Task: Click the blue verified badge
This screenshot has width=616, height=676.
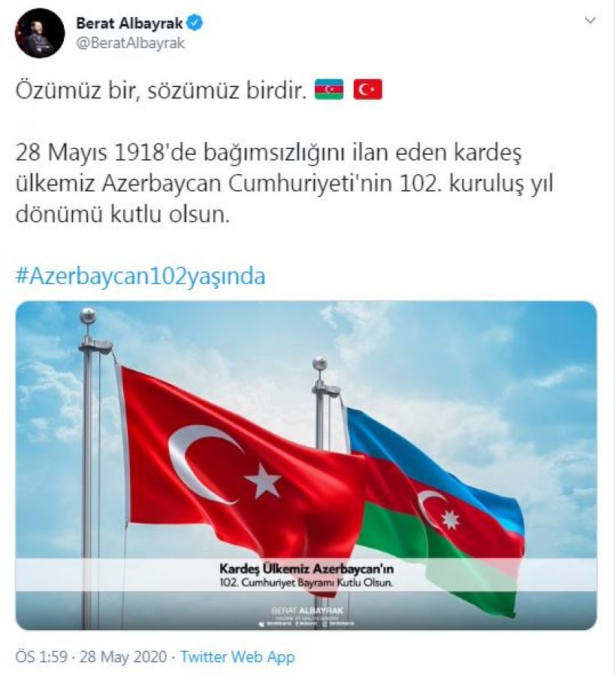Action: click(x=195, y=23)
